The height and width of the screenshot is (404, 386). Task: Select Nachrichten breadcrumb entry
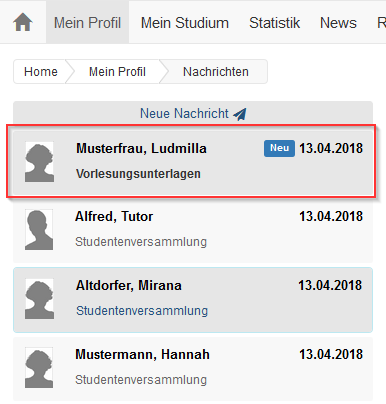[216, 72]
